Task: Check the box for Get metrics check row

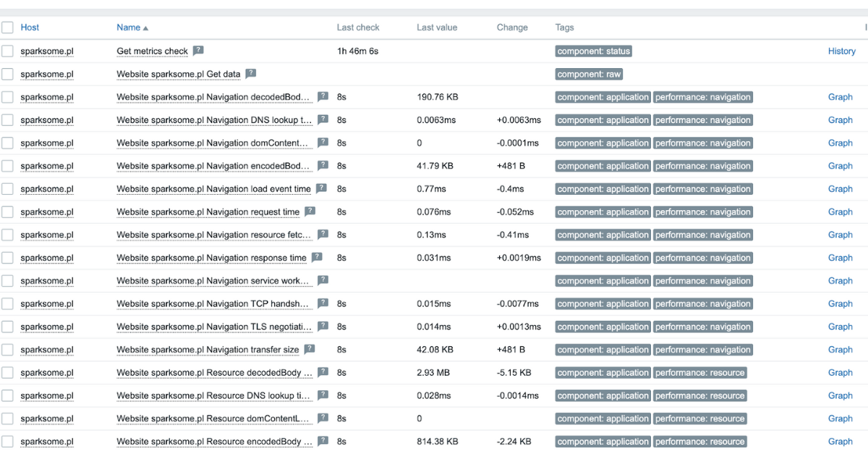Action: pyautogui.click(x=7, y=51)
